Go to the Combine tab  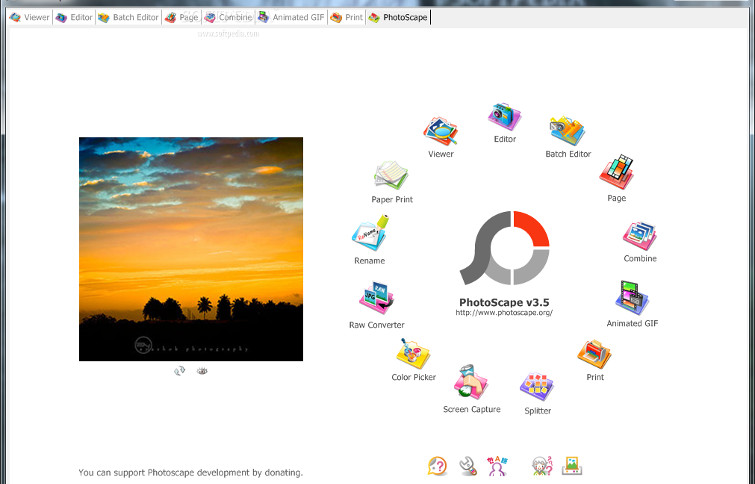coord(228,17)
